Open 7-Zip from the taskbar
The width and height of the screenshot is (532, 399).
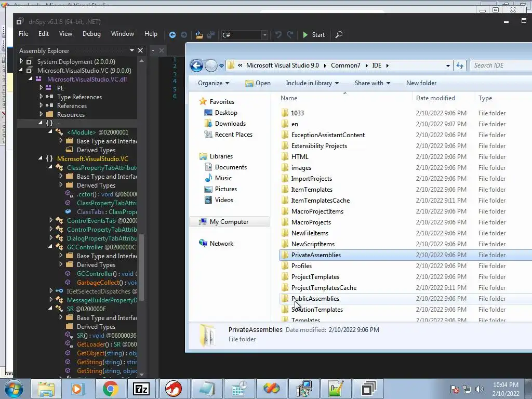point(141,389)
